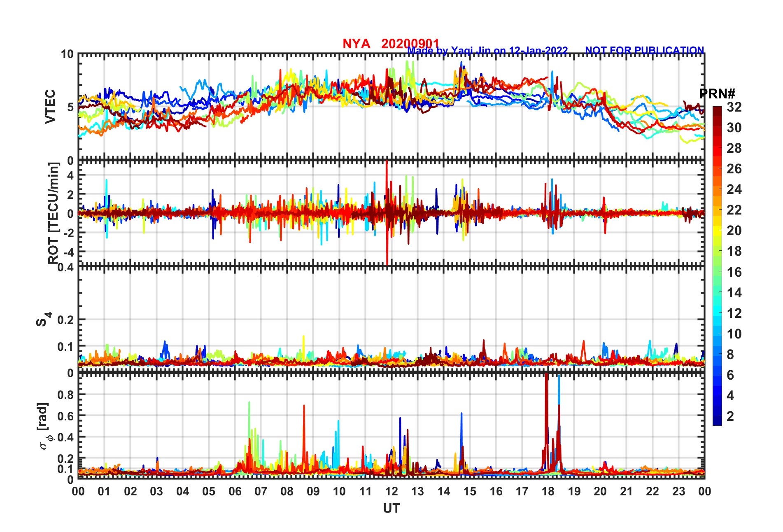Click UT axis hour label "05"

pyautogui.click(x=209, y=492)
